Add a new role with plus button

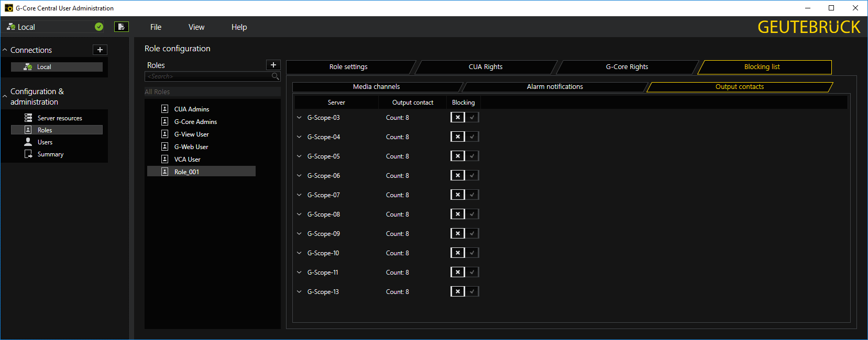[x=273, y=65]
